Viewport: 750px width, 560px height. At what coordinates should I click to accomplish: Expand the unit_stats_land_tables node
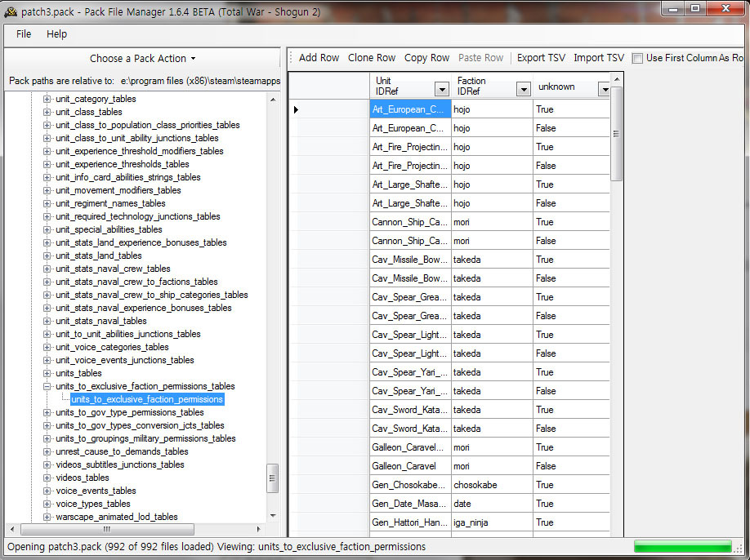47,256
